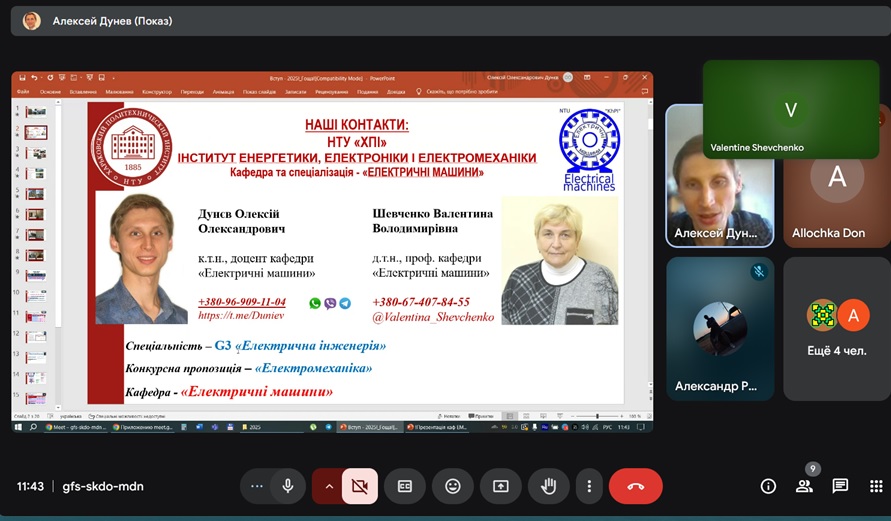Image resolution: width=891 pixels, height=521 pixels.
Task: Select slide 12 thumbnail in PowerPoint panel
Action: coord(36,337)
